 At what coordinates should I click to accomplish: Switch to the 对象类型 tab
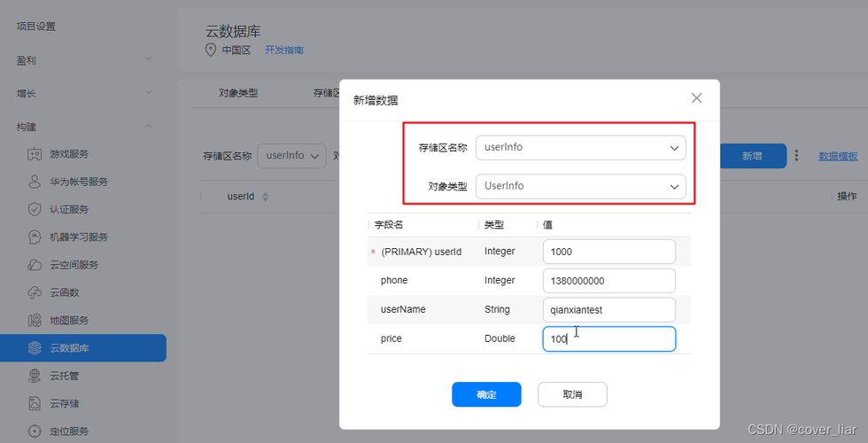click(x=238, y=93)
